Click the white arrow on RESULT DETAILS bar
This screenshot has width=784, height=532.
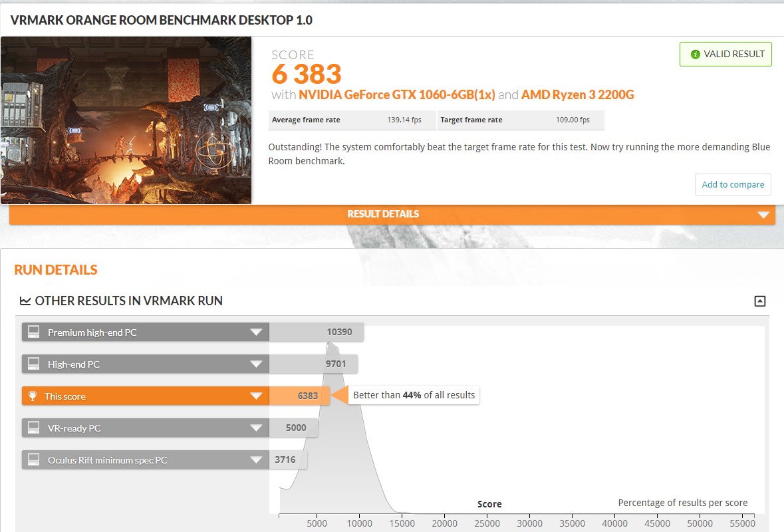pyautogui.click(x=763, y=215)
